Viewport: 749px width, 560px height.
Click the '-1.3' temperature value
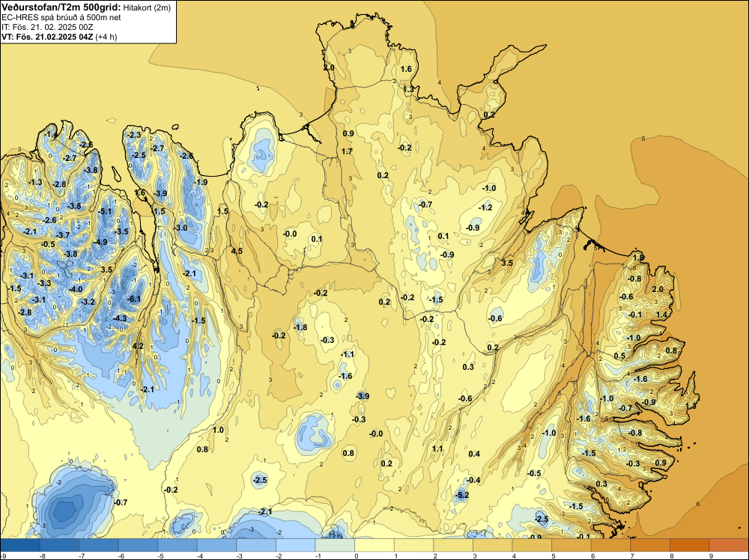coord(35,183)
